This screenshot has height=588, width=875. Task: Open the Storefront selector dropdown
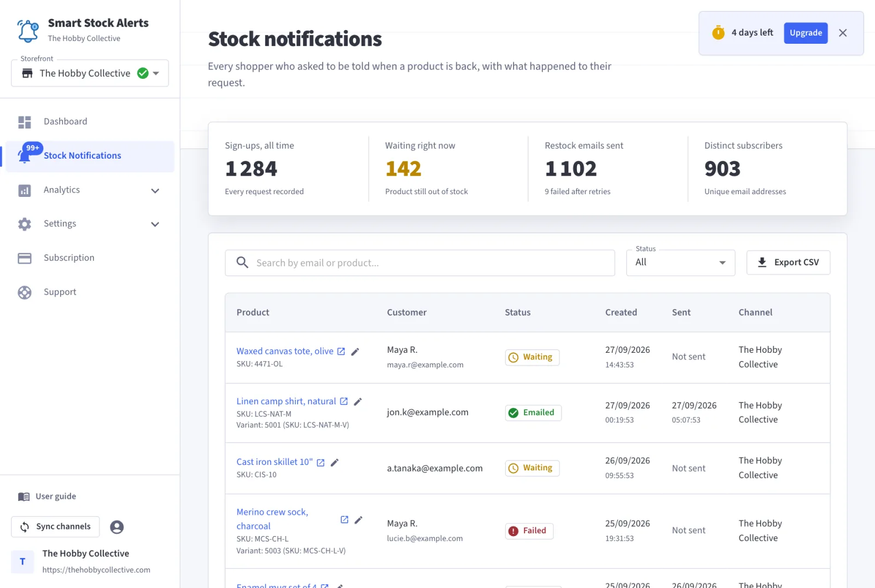pyautogui.click(x=90, y=73)
